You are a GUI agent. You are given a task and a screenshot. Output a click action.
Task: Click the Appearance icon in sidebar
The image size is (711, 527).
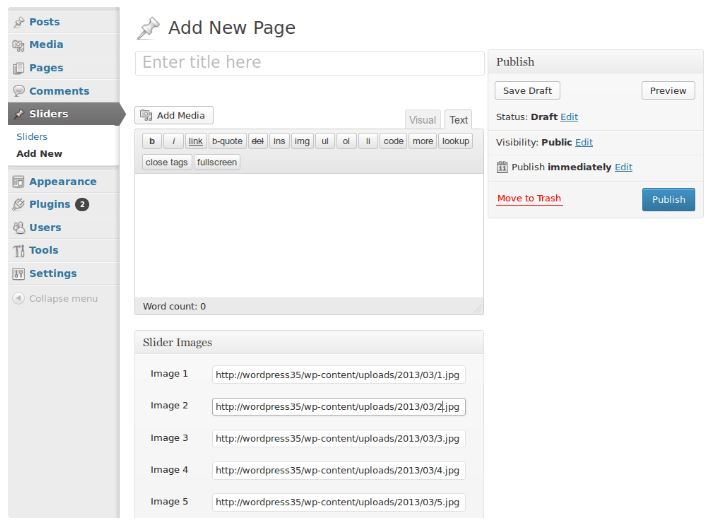tap(19, 182)
